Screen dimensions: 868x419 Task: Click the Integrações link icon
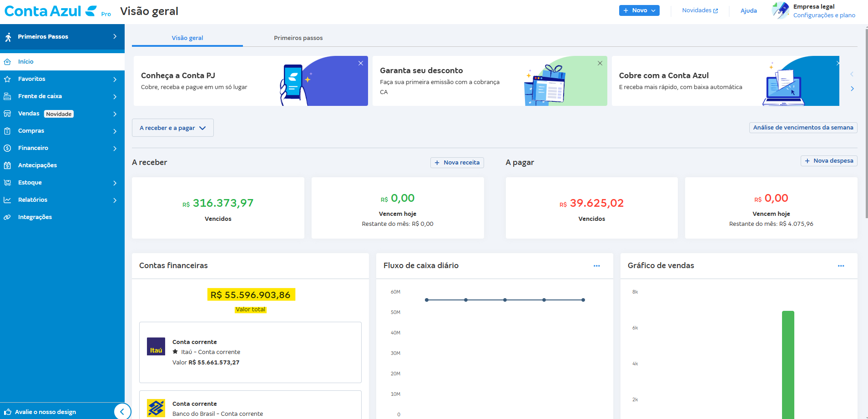coord(7,217)
